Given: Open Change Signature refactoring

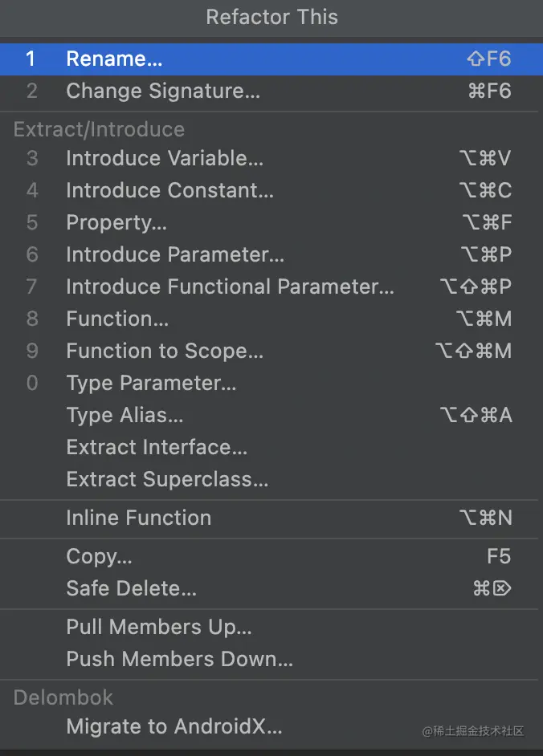Looking at the screenshot, I should (163, 91).
